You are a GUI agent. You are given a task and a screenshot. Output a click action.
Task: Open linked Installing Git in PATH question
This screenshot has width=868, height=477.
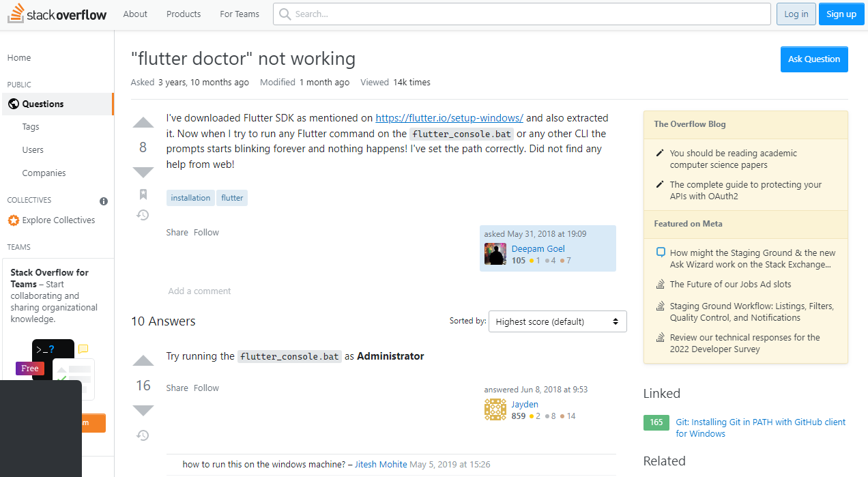[761, 428]
